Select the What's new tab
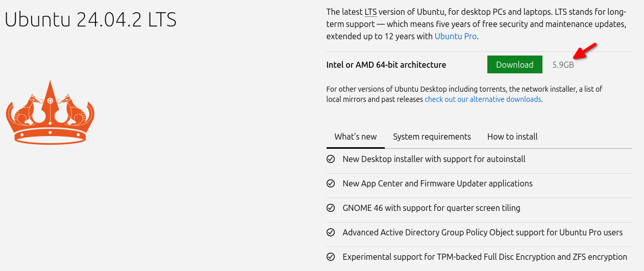This screenshot has height=271, width=644. pyautogui.click(x=356, y=137)
